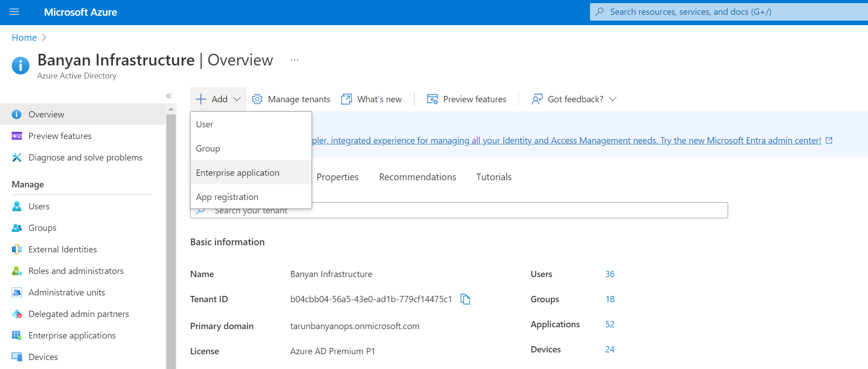Click the sidebar vertical scrollbar

pyautogui.click(x=171, y=241)
